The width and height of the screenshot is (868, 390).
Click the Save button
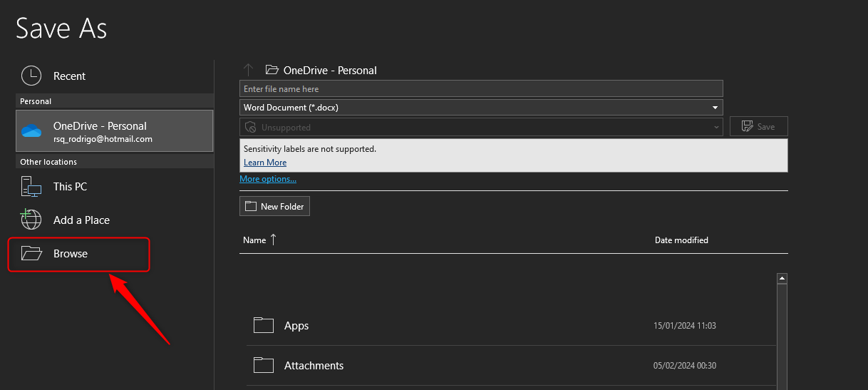tap(758, 126)
